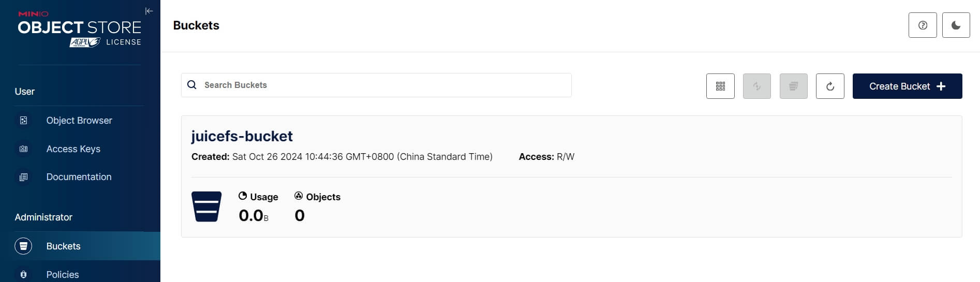Open the Documentation sidebar link
The width and height of the screenshot is (980, 282).
click(79, 177)
